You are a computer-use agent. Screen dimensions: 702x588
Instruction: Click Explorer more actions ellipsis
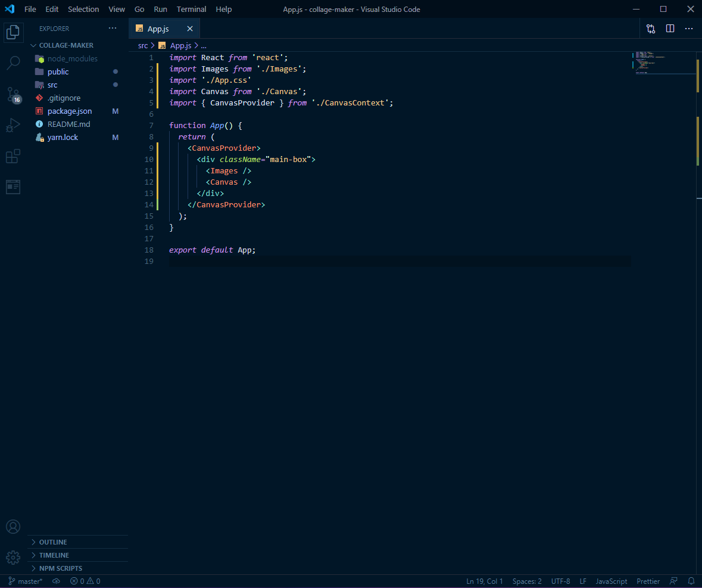113,28
